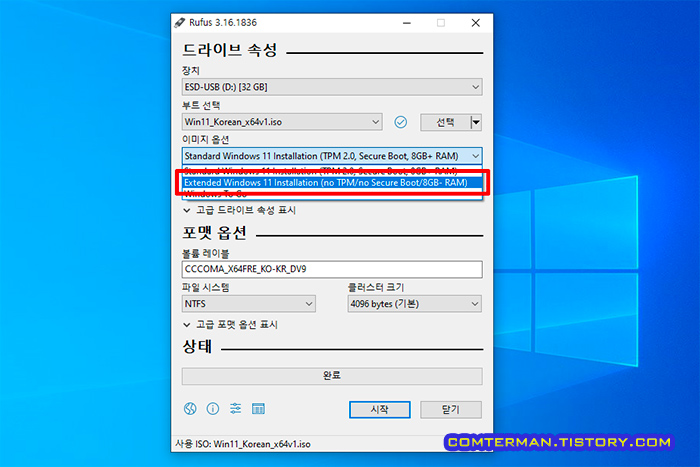Open the 선택 button's split arrow
The image size is (700, 467).
(x=476, y=122)
